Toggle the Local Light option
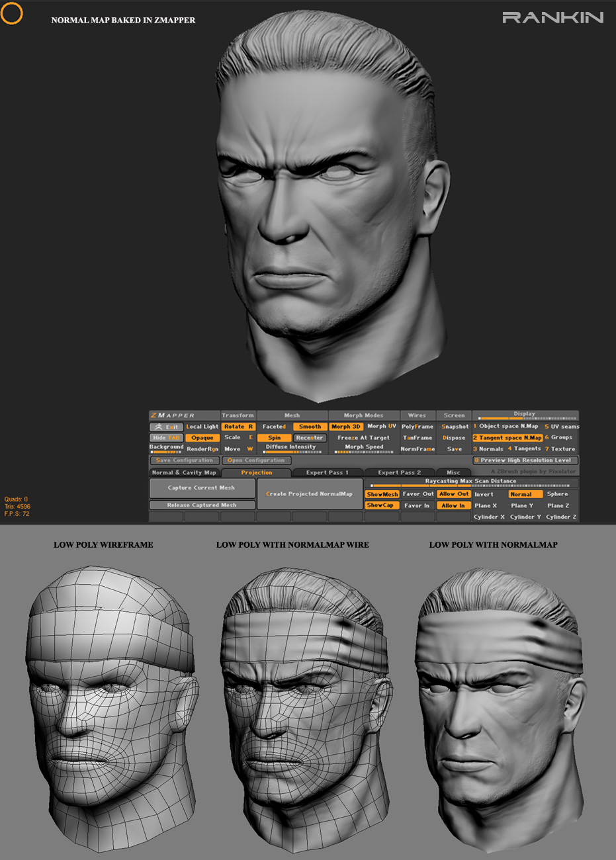 point(202,427)
